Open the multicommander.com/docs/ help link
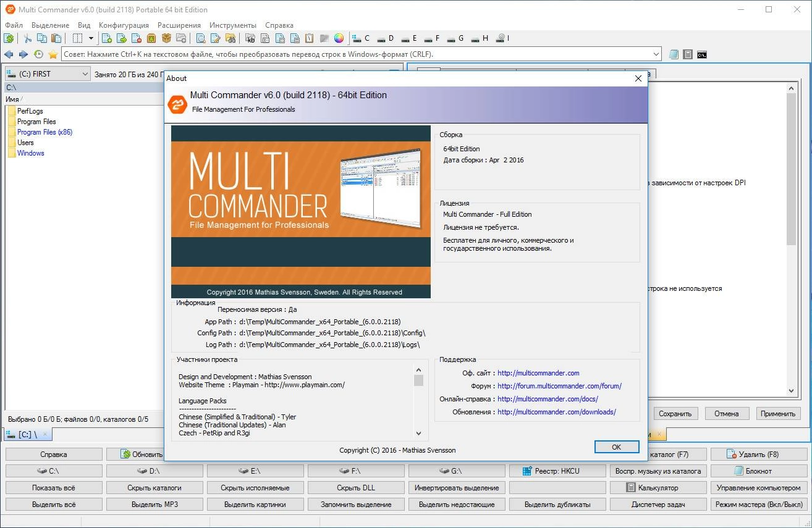Image resolution: width=812 pixels, height=528 pixels. coord(548,399)
